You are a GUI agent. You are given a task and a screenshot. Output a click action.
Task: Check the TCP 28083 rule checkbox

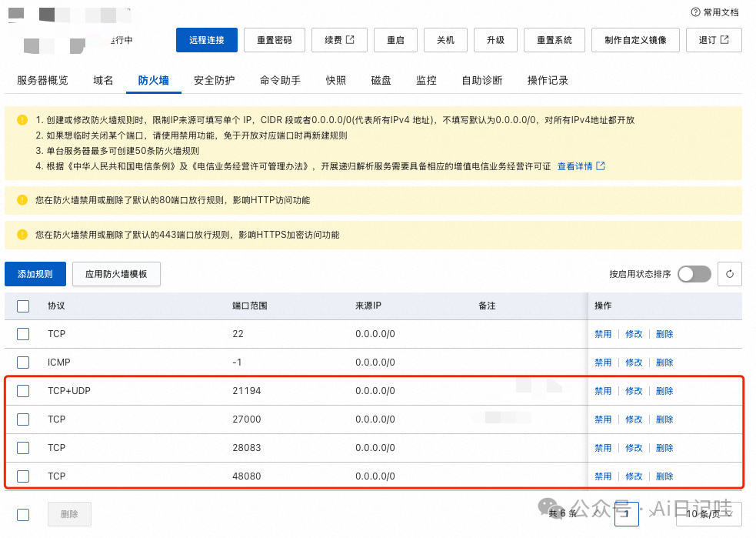pos(23,448)
